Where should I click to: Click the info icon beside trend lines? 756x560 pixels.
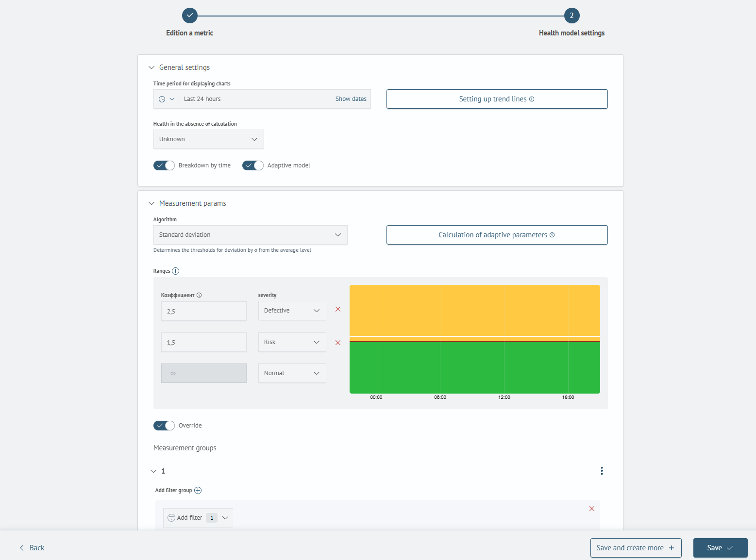tap(532, 99)
